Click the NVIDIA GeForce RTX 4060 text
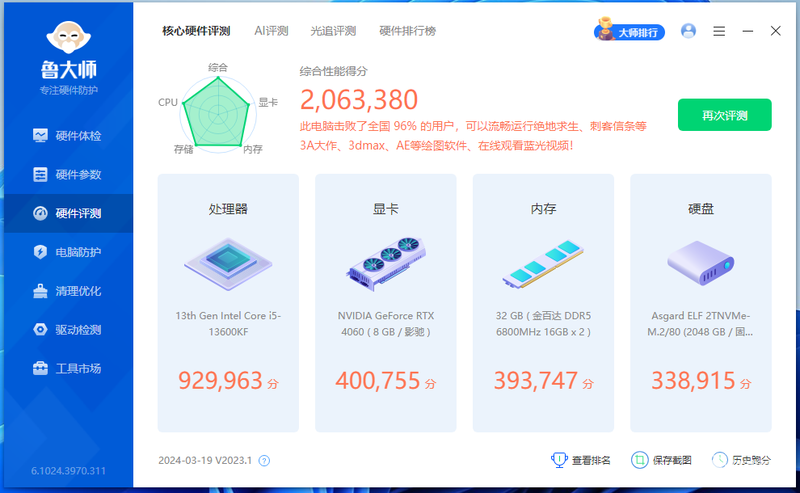 (x=386, y=324)
